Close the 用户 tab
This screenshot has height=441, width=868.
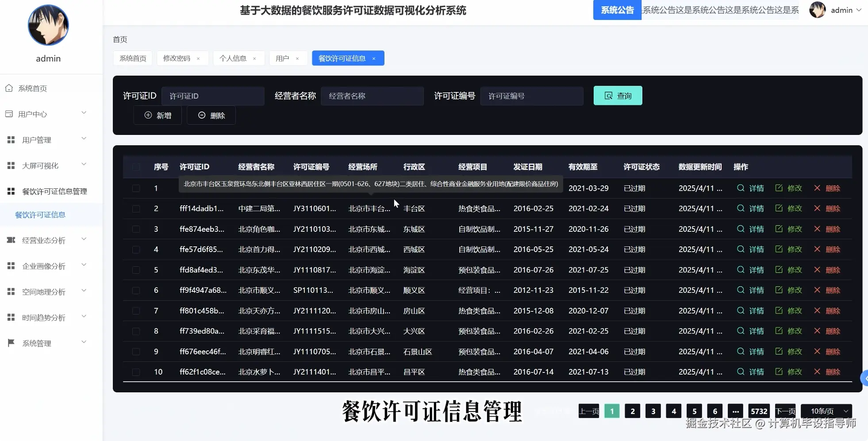coord(297,58)
